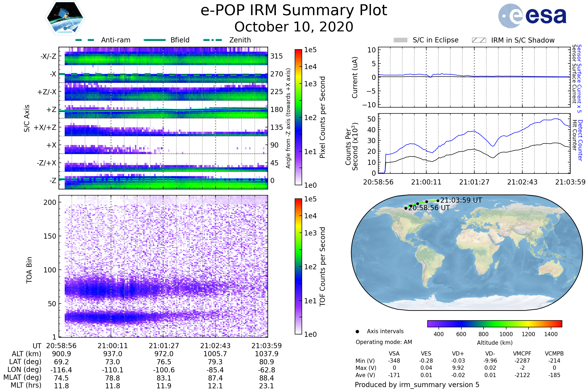Click the Bfield solid legend line
Viewport: 588px width, 392px height.
pyautogui.click(x=155, y=40)
